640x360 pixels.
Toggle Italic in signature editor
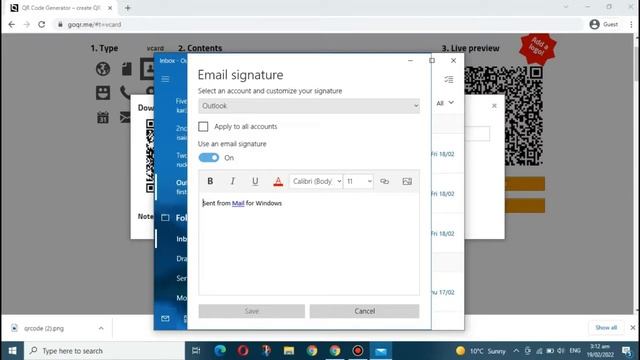(232, 181)
